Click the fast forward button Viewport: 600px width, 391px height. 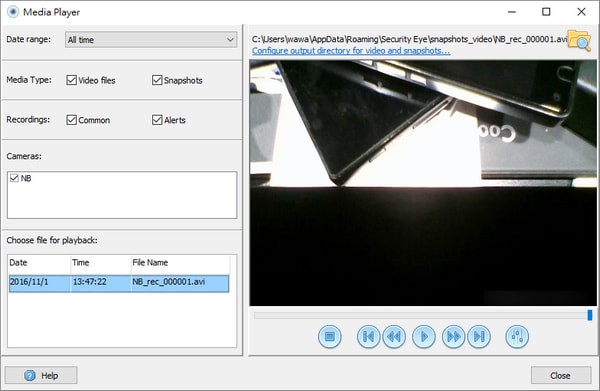tap(453, 337)
